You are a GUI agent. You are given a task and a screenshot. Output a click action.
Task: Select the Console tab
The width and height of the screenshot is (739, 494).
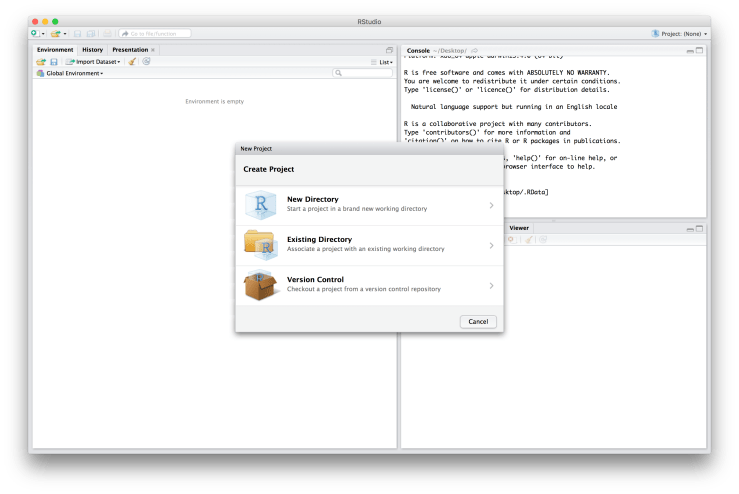(418, 50)
